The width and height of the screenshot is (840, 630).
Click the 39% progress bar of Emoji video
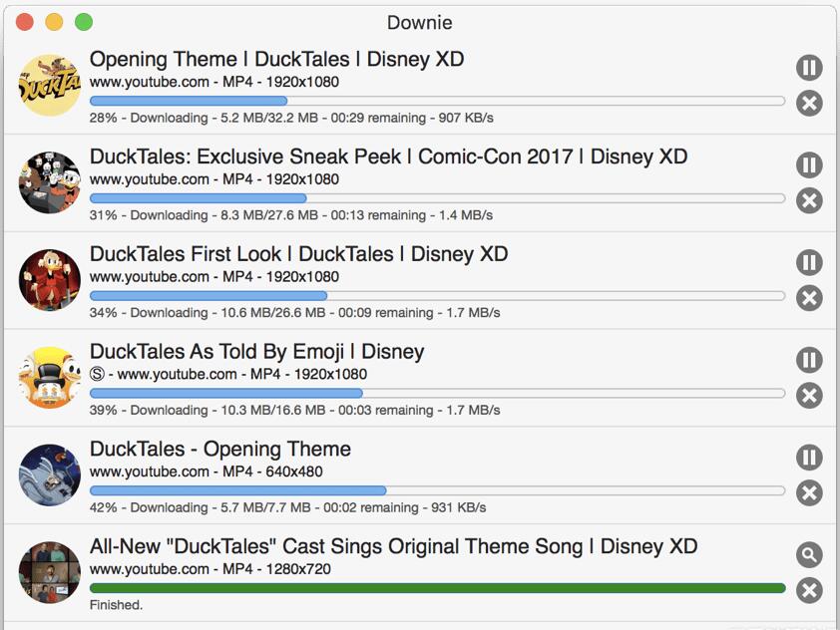[x=437, y=393]
